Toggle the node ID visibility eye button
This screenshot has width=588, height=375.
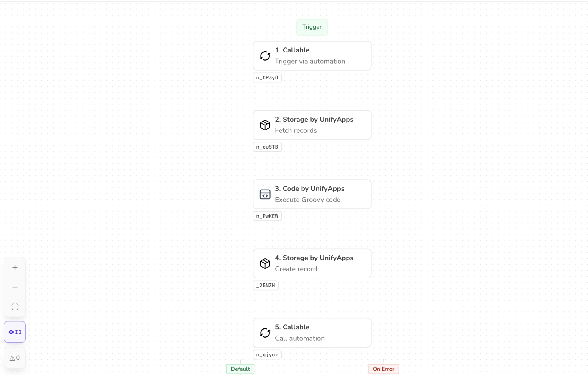(15, 332)
